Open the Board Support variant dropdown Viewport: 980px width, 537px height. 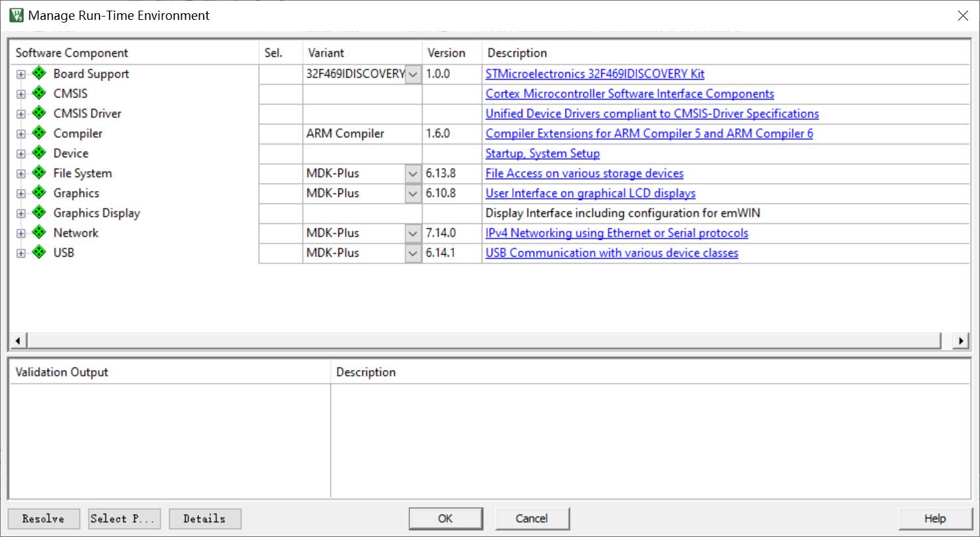(x=413, y=74)
